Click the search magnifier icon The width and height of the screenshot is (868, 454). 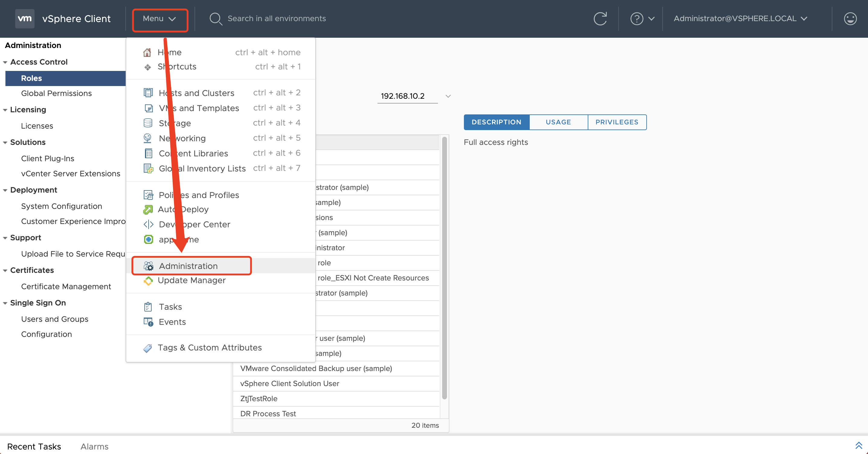coord(216,18)
